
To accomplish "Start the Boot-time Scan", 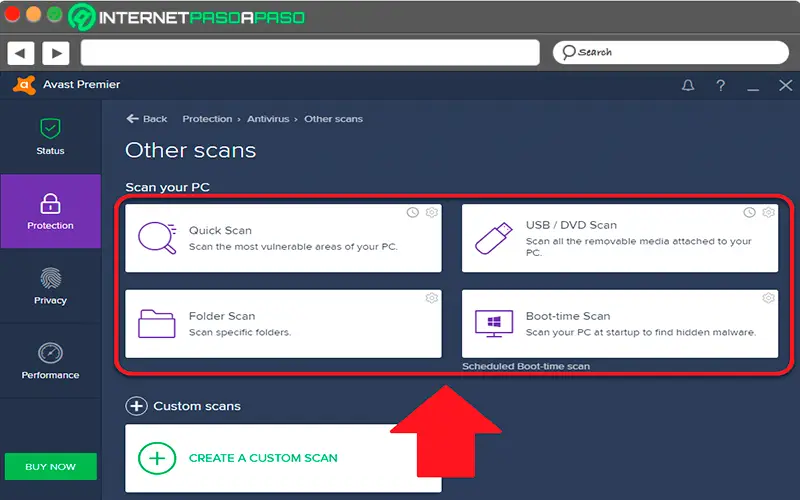I will tap(620, 323).
